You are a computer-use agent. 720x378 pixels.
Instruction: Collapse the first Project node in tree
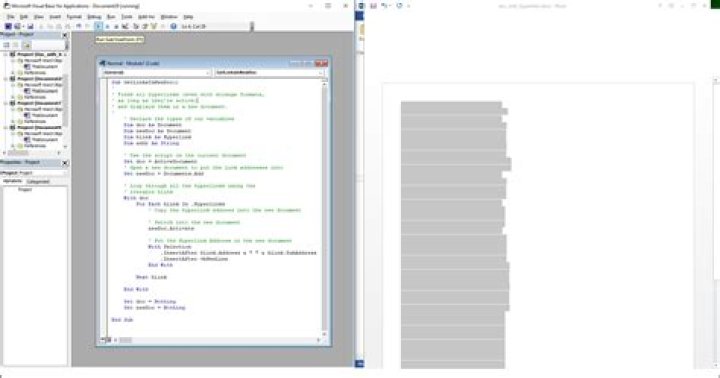[6, 55]
